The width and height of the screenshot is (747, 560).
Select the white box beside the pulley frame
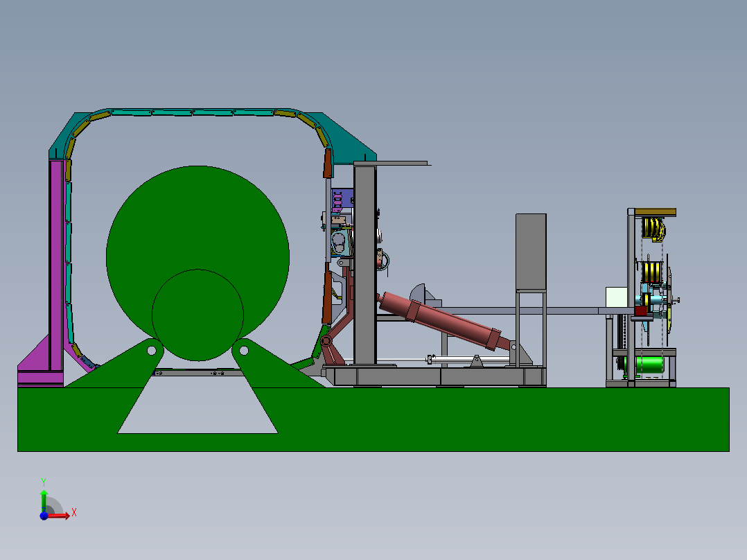click(x=617, y=297)
